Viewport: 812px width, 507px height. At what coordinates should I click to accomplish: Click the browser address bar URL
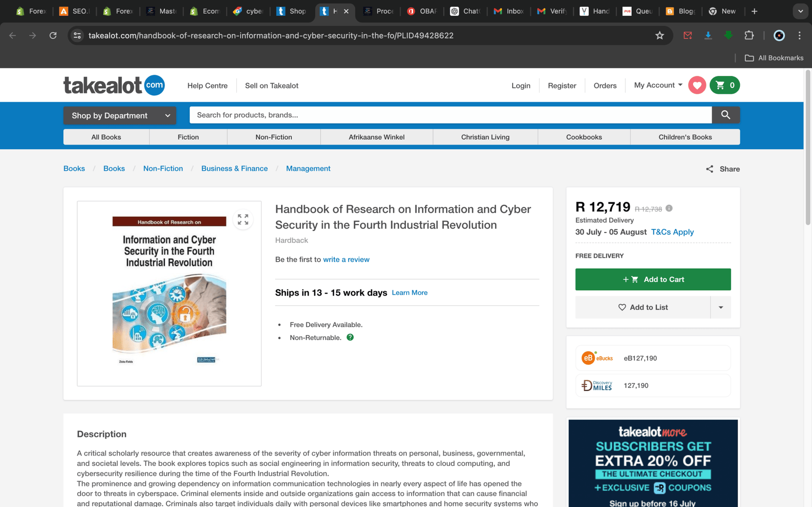[x=271, y=35]
